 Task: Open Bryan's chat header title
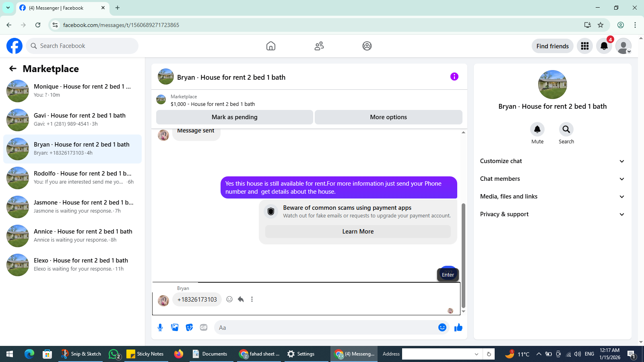[231, 77]
